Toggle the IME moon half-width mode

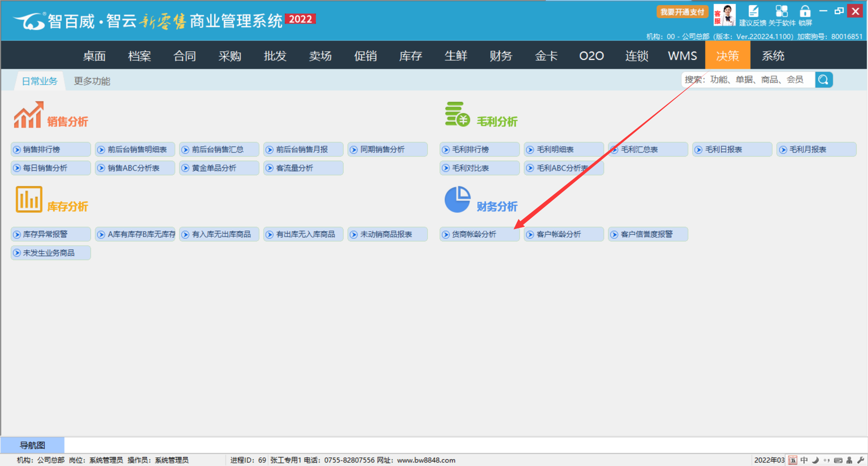[816, 460]
